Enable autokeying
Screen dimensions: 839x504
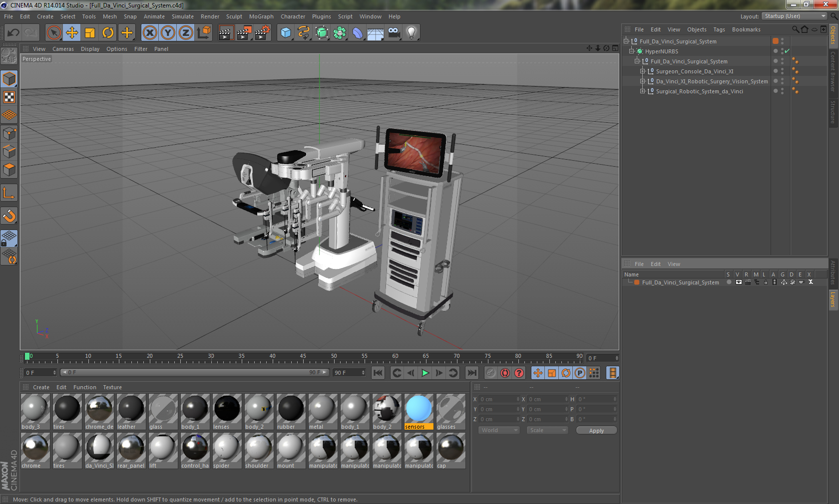[x=505, y=373]
